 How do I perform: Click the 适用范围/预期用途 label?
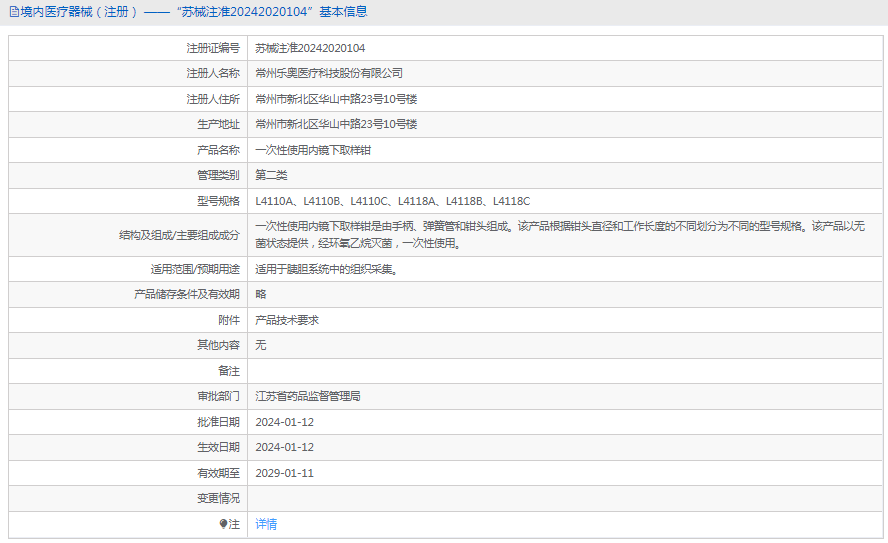pyautogui.click(x=195, y=270)
